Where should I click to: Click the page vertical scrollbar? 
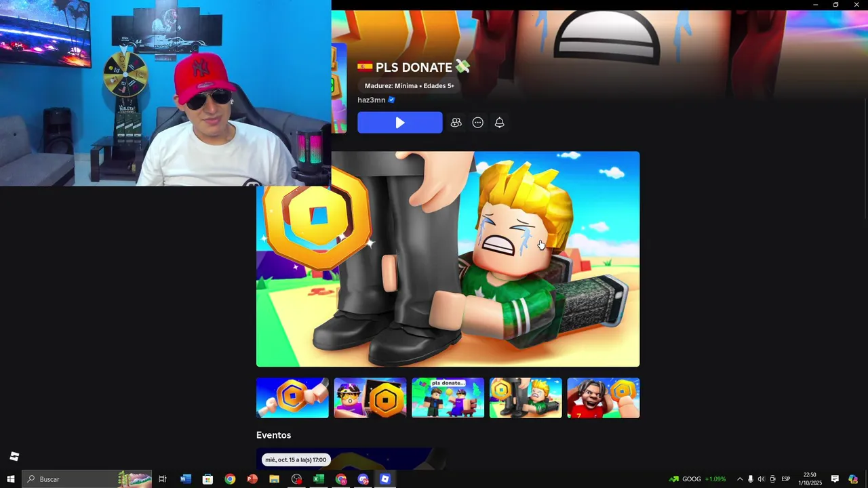point(865,159)
